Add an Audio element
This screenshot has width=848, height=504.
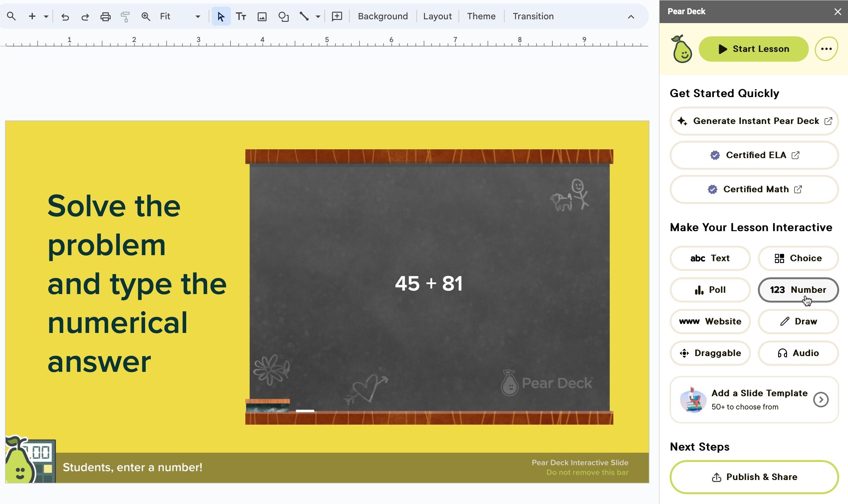pyautogui.click(x=798, y=353)
